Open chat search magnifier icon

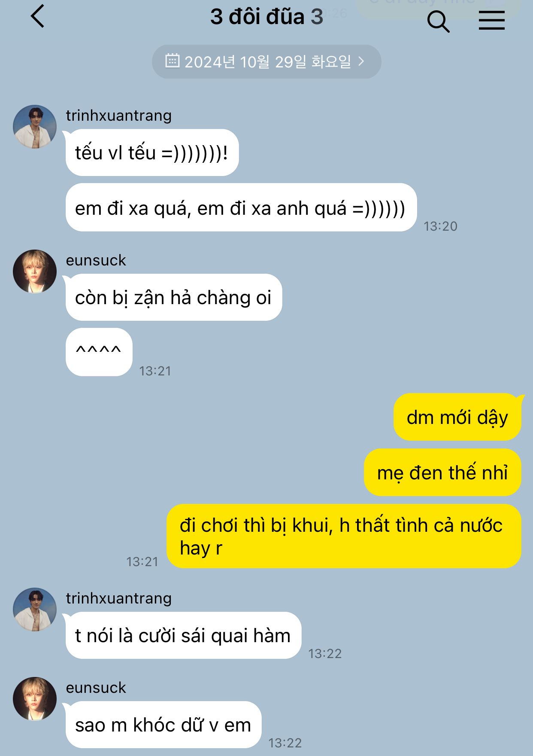click(x=438, y=21)
